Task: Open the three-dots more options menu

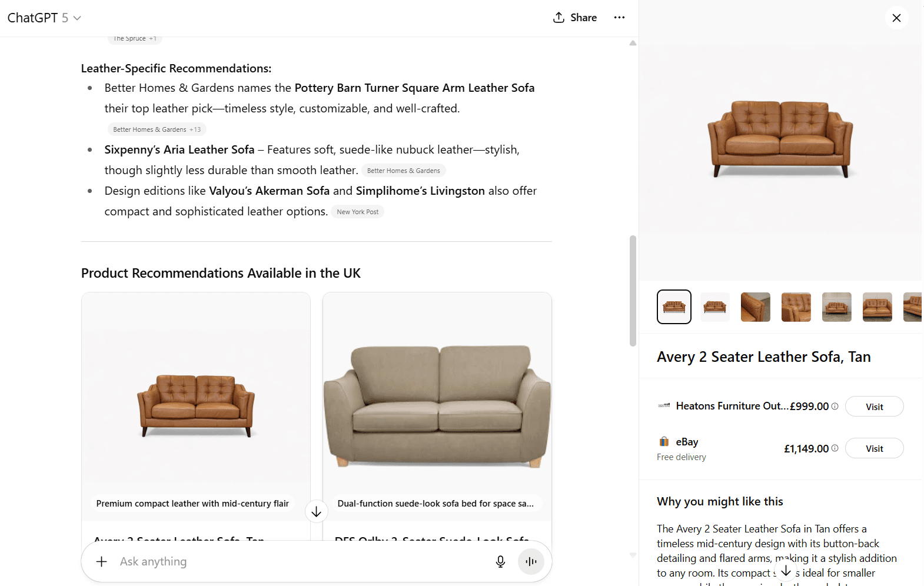Action: point(619,18)
